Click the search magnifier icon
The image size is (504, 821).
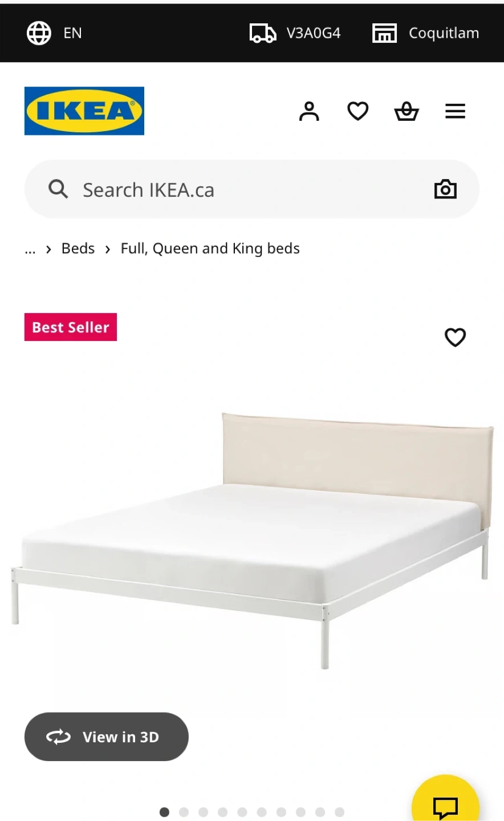[58, 189]
